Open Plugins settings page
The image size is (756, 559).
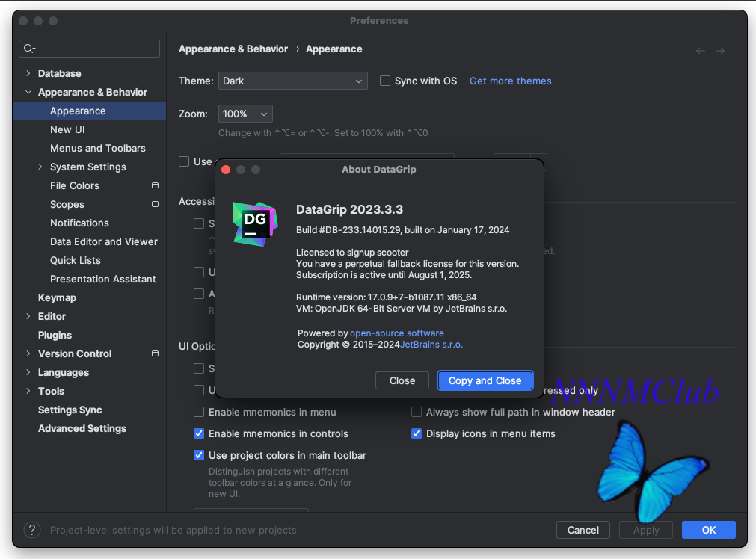55,335
